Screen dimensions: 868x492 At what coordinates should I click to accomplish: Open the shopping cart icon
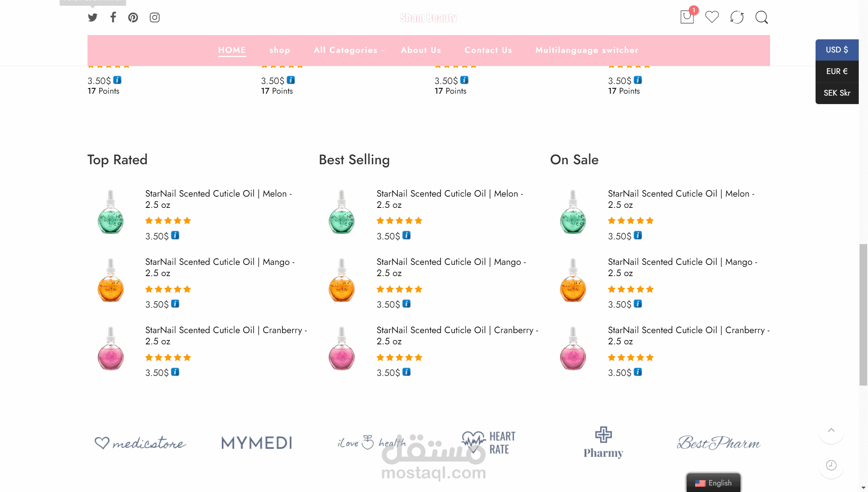pos(687,17)
